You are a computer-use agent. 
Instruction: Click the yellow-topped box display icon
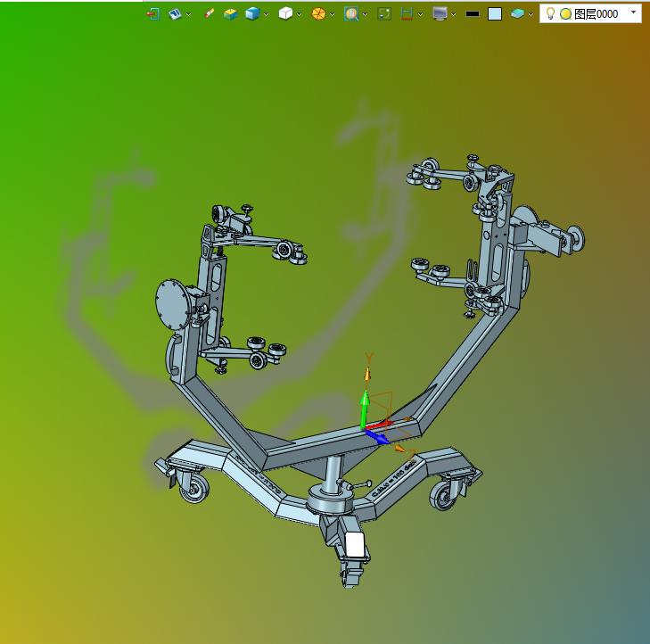pos(230,14)
